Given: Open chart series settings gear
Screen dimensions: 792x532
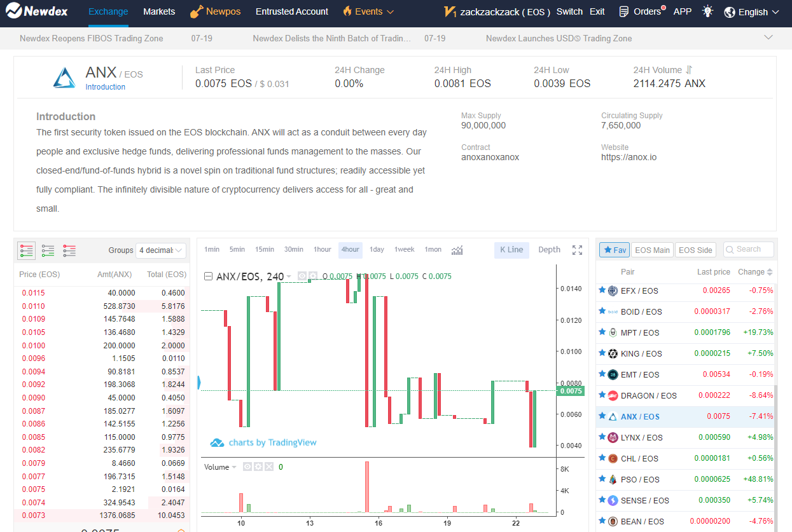Looking at the screenshot, I should tap(313, 276).
